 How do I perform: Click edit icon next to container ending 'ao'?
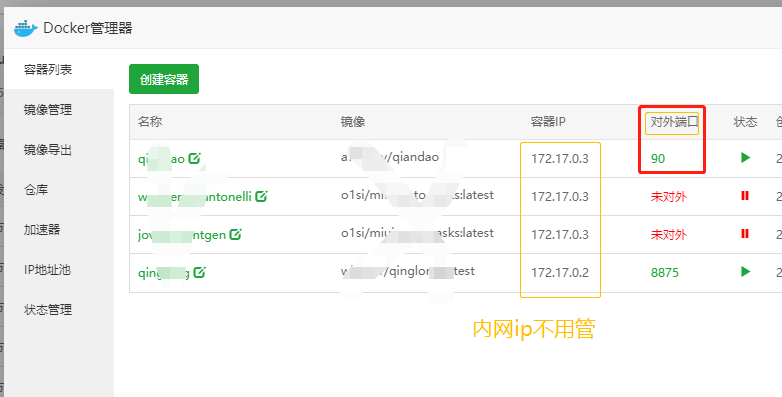[x=195, y=159]
